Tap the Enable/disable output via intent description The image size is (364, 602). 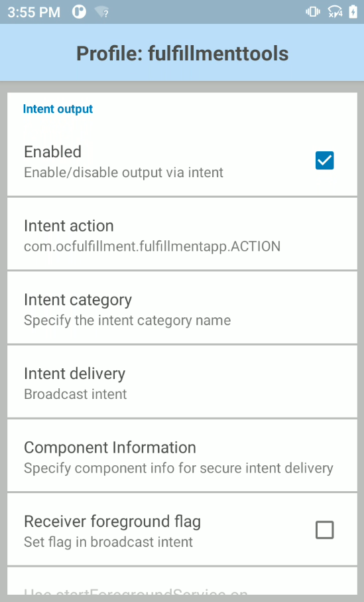click(123, 173)
